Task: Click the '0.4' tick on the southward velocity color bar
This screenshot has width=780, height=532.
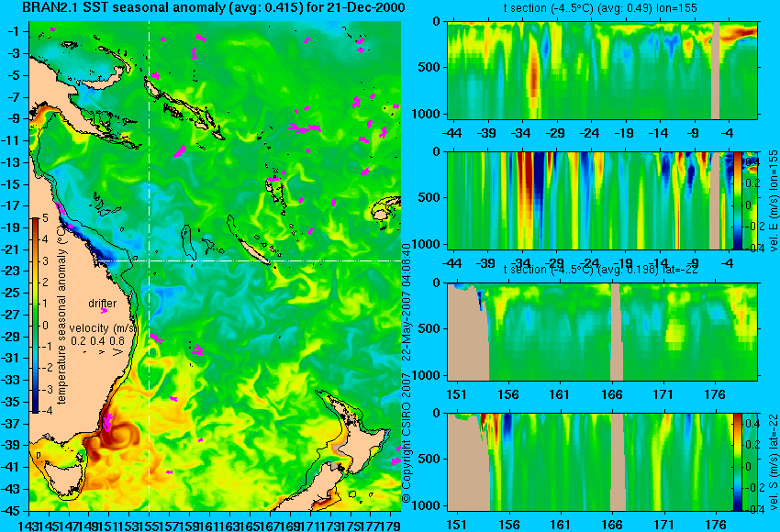Action: 752,424
